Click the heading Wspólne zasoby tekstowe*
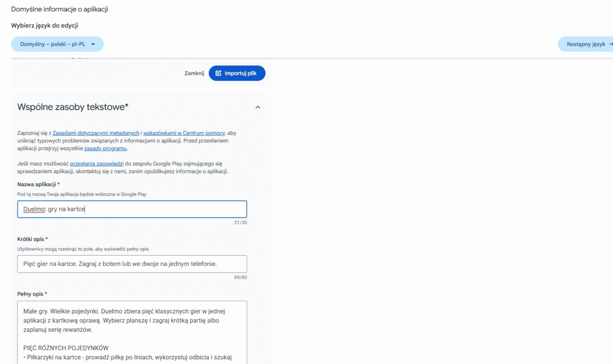Screen dimensions: 613x364 (73, 107)
